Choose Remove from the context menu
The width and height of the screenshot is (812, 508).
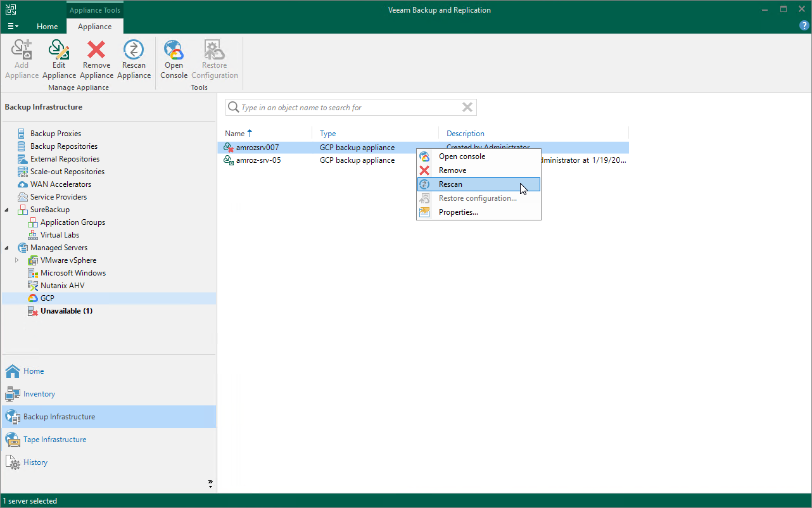[479, 170]
